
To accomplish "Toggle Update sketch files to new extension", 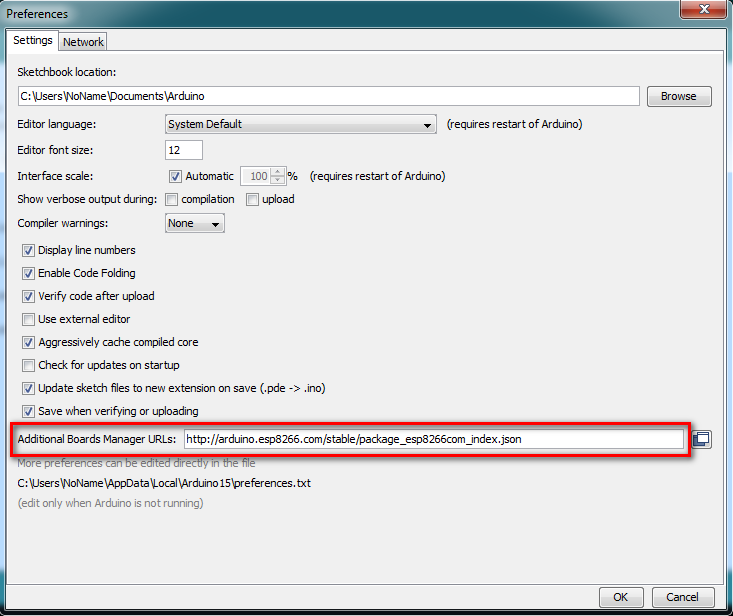I will [x=28, y=388].
